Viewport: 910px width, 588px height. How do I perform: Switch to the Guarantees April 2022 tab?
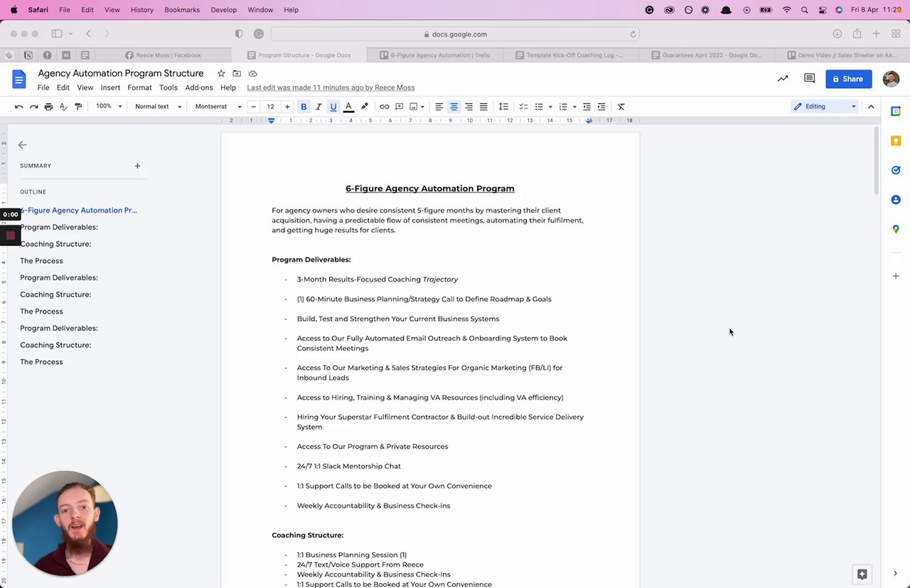706,55
